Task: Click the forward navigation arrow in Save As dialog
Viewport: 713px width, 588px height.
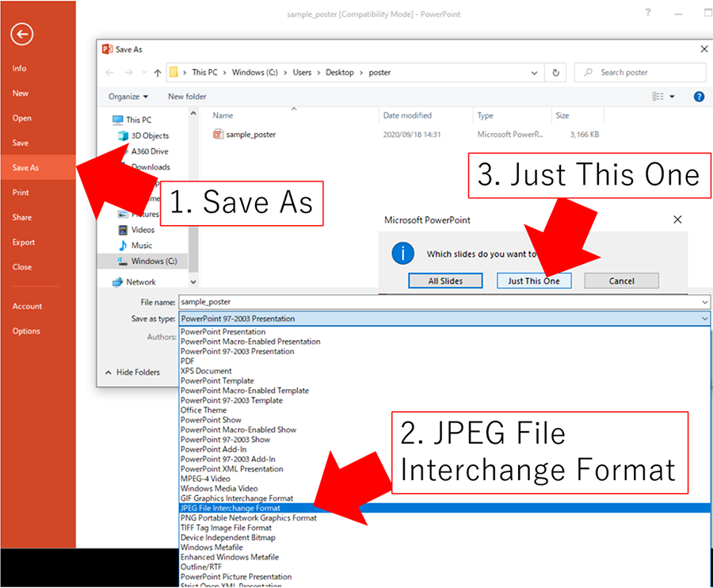Action: [x=128, y=73]
